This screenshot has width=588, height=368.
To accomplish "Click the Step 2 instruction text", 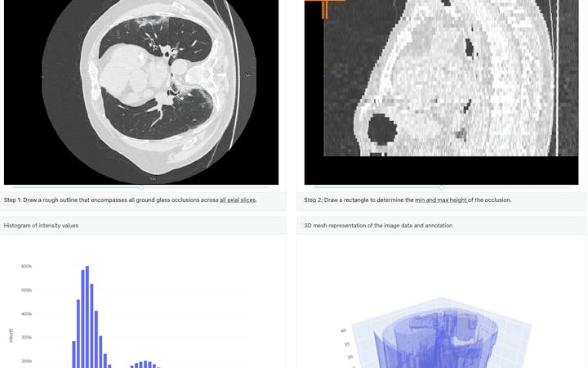I will coord(408,200).
